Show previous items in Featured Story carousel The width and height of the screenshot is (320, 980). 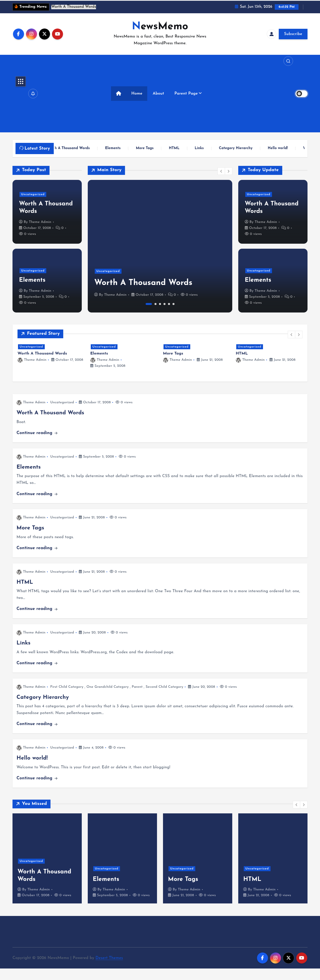[x=291, y=335]
